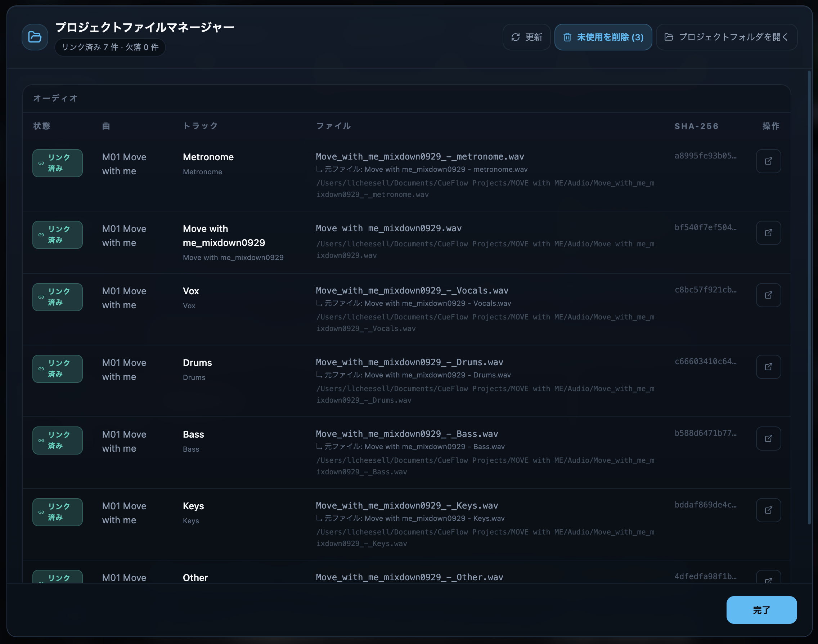Image resolution: width=818 pixels, height=644 pixels.
Task: Select the Keys track name
Action: 193,506
